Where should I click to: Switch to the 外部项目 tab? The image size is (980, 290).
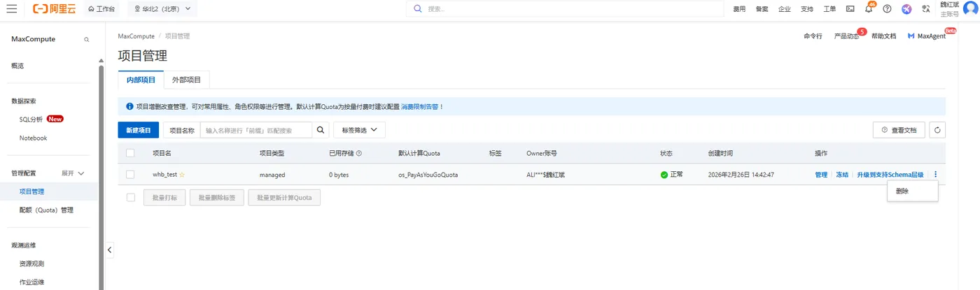pyautogui.click(x=186, y=80)
